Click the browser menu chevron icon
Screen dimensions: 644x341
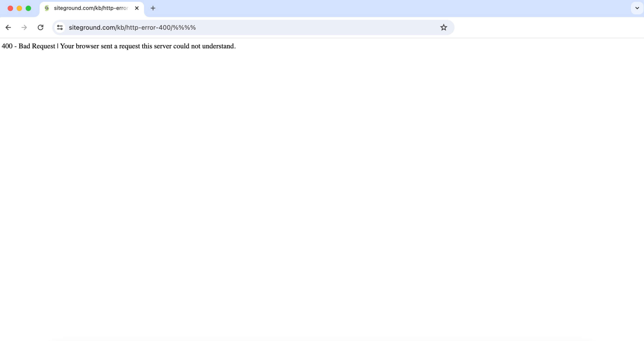point(637,8)
